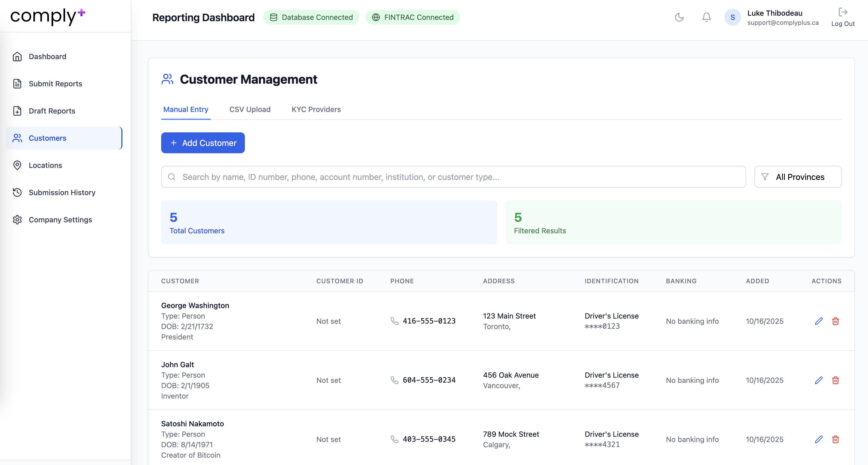The height and width of the screenshot is (465, 868).
Task: Switch to the CSV Upload tab
Action: (250, 109)
